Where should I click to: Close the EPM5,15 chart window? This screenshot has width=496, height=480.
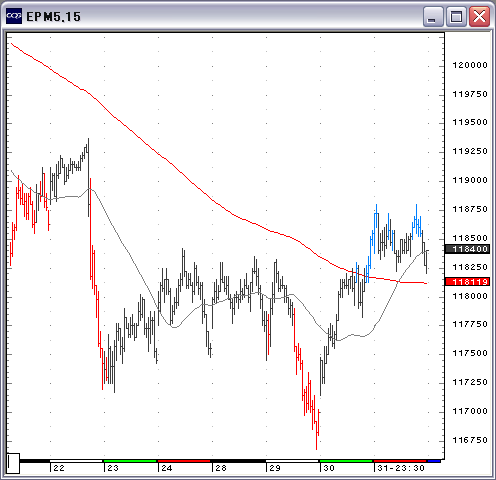(479, 17)
